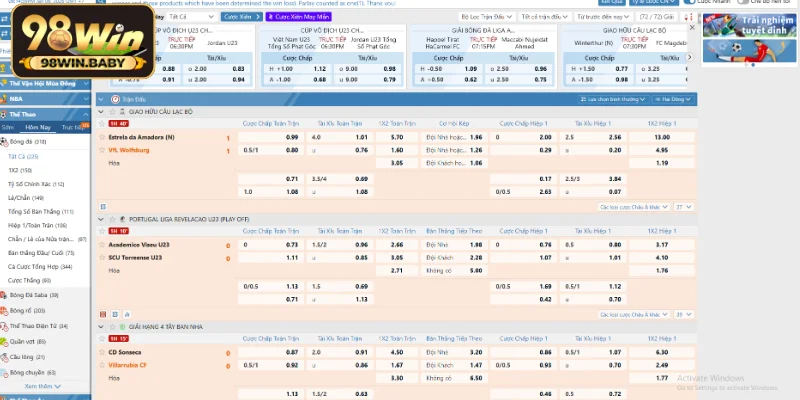Viewport: 800px width, 400px height.
Task: Star the Giao Hữu Câu Lạc Bộ league
Action: [112, 112]
